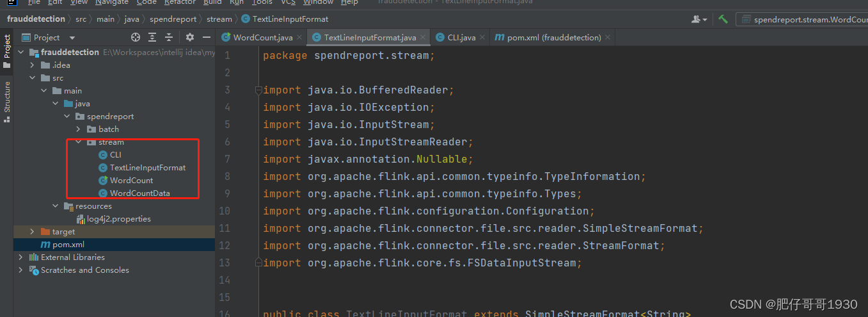
Task: Open Project panel gear options
Action: click(190, 38)
